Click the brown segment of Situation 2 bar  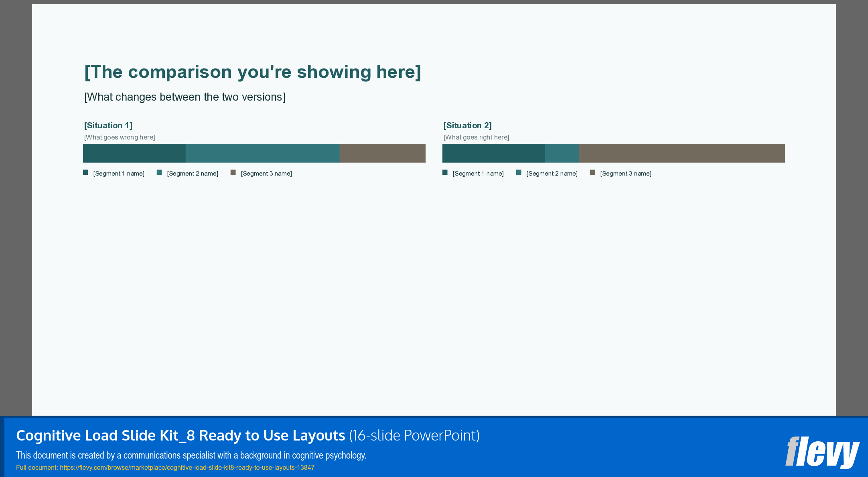(x=682, y=153)
